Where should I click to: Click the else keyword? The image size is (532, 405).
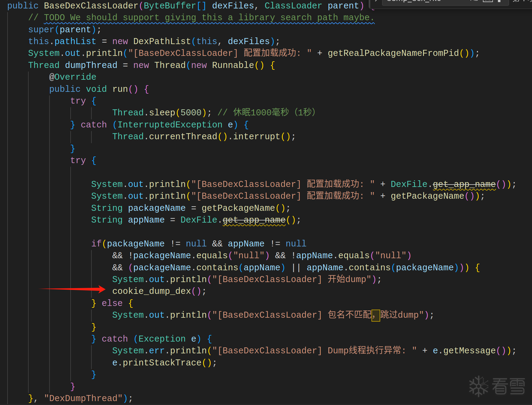[112, 303]
